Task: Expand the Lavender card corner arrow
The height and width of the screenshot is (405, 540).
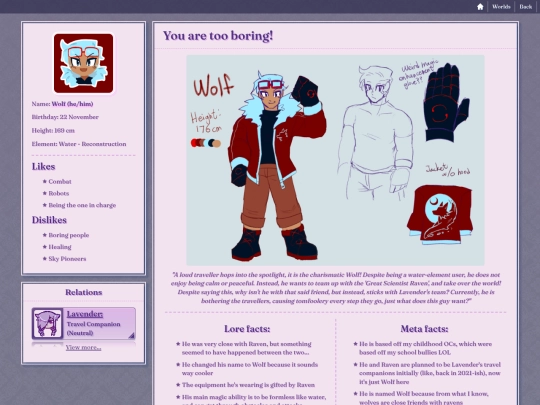Action: pyautogui.click(x=132, y=335)
